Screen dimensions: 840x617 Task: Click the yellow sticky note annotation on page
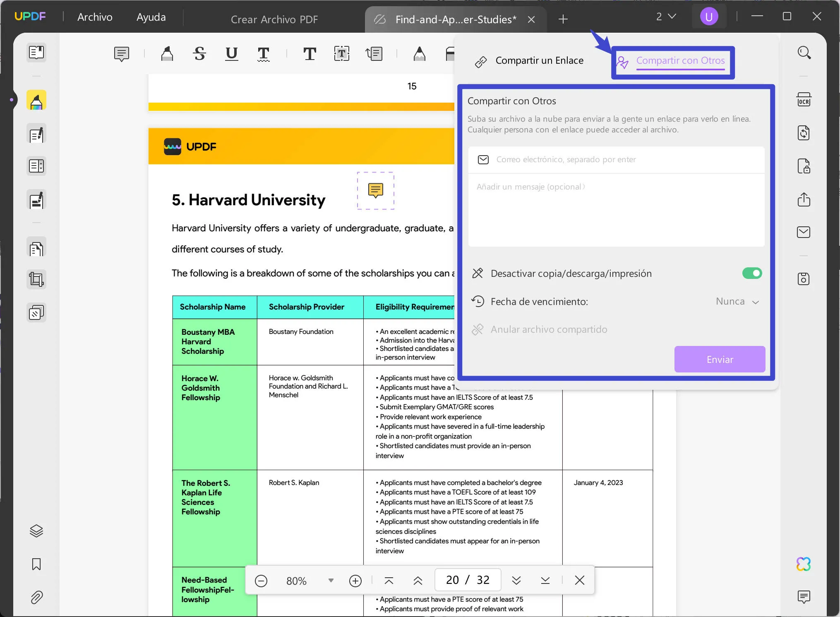click(x=376, y=190)
